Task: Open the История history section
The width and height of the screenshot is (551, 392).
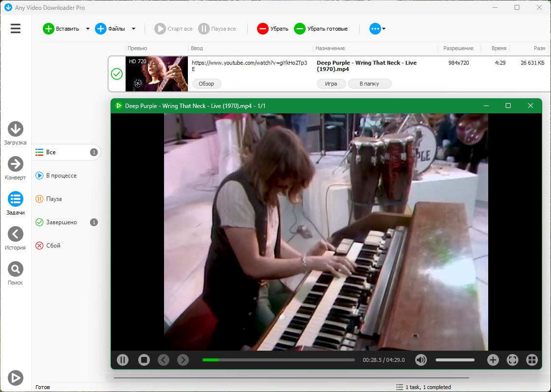Action: coord(16,238)
